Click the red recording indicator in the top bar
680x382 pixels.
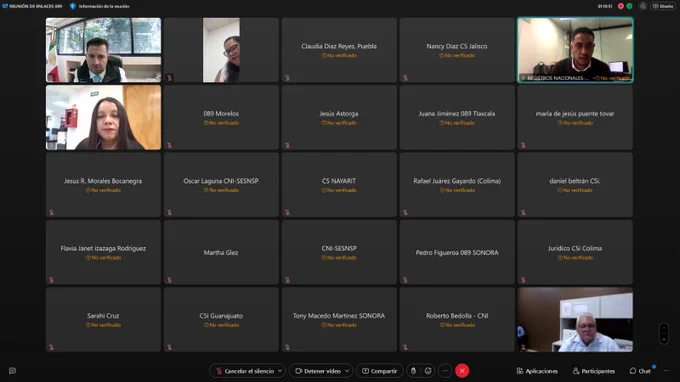tap(621, 6)
